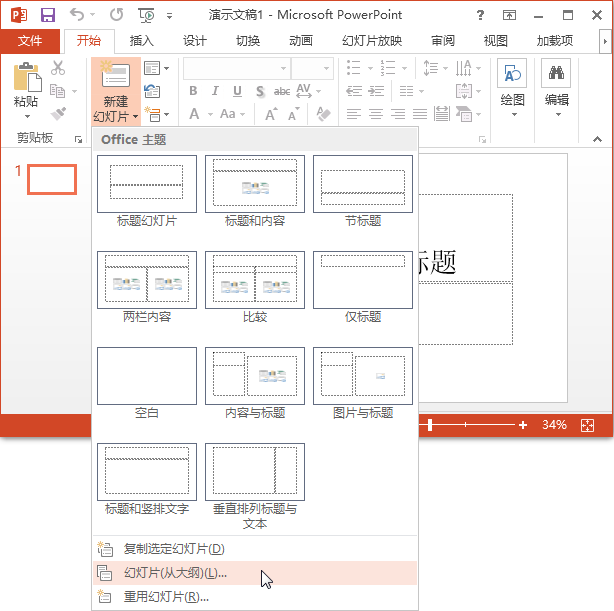Click Decrease List Level icon
Viewport: 614px width, 611px height.
[354, 91]
